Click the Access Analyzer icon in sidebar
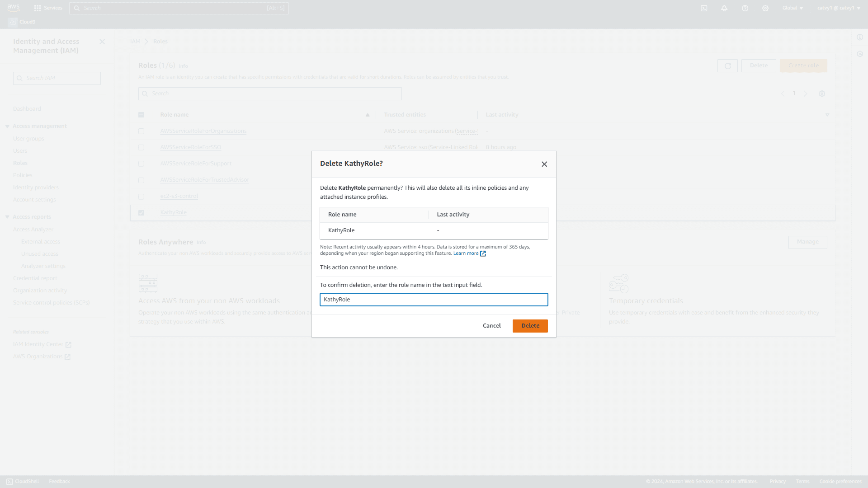 tap(33, 229)
